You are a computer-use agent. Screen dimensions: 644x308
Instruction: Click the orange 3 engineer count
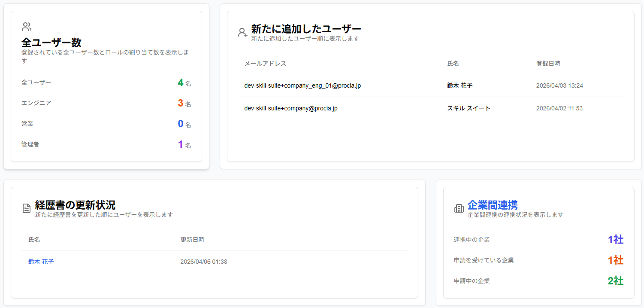click(181, 103)
